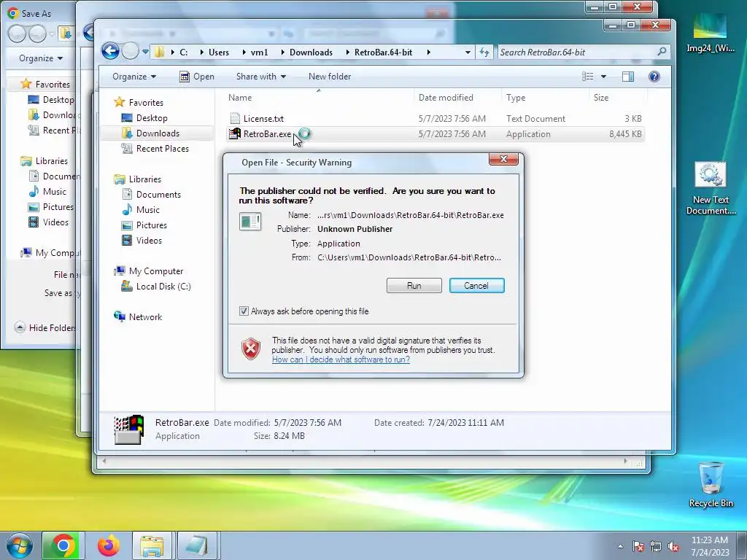
Task: Click the muted volume tray icon
Action: coord(673,546)
